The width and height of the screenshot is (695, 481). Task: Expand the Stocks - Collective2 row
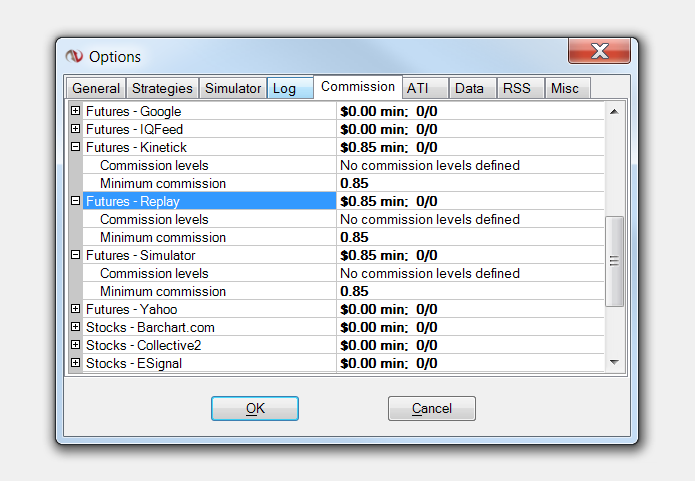pos(76,345)
